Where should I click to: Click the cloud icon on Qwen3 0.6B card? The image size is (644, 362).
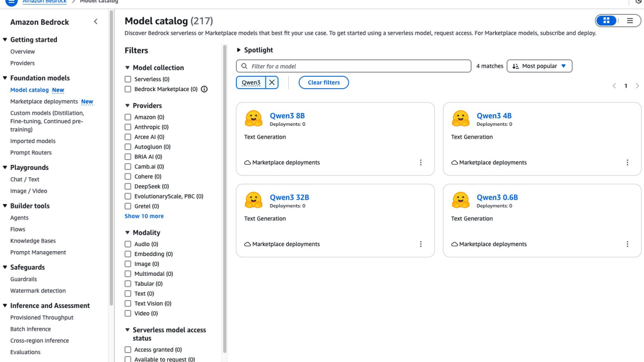455,244
